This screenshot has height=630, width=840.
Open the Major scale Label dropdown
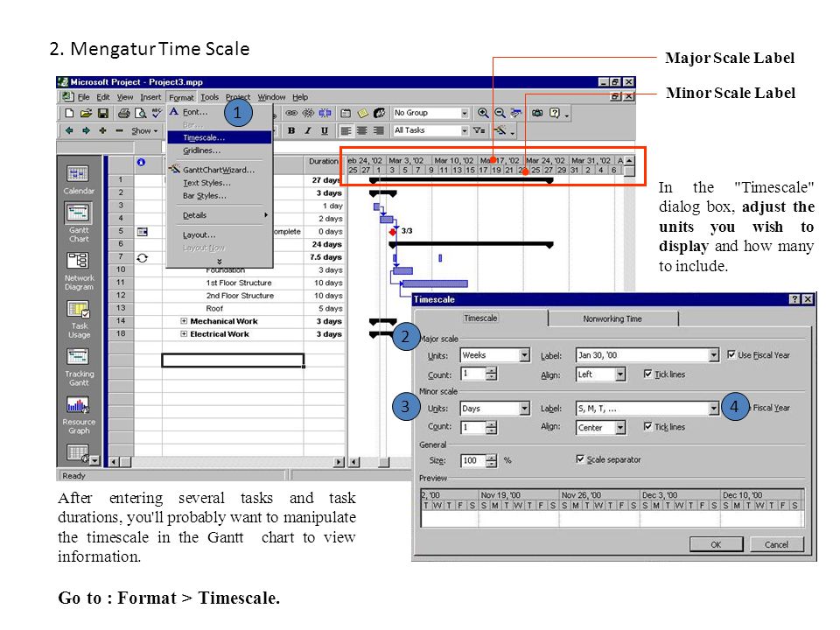(714, 355)
